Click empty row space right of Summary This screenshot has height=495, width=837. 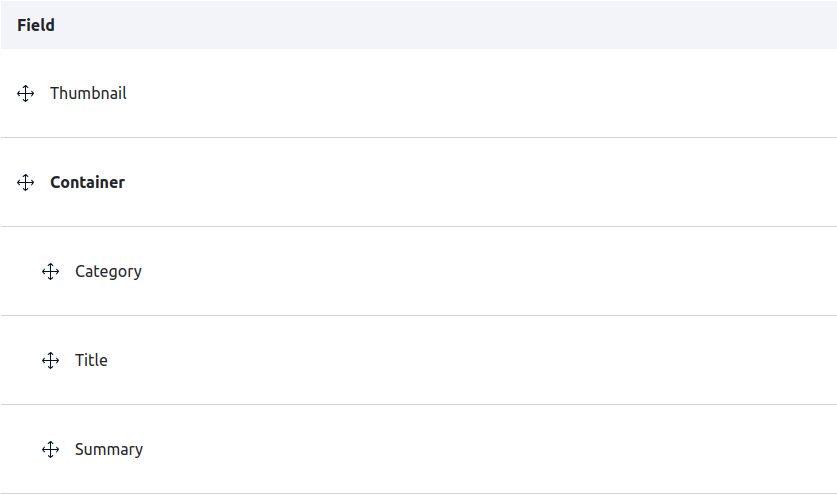tap(480, 450)
